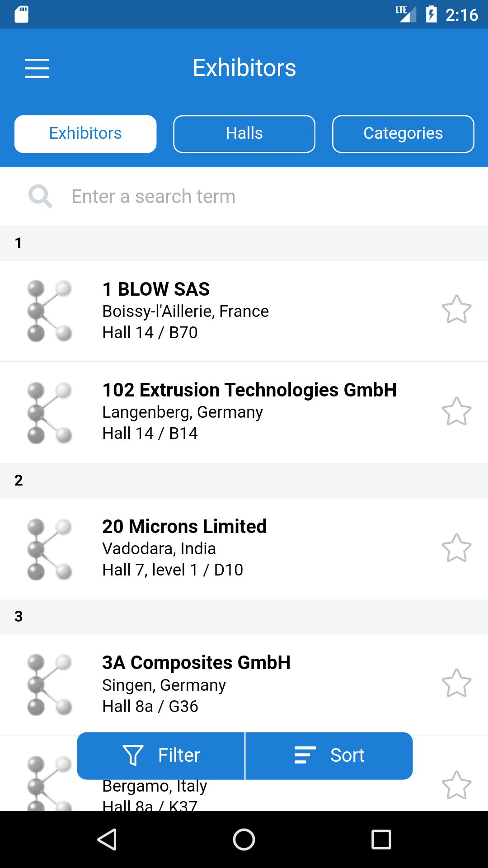Switch to the Halls tab
The height and width of the screenshot is (868, 488).
pyautogui.click(x=244, y=134)
